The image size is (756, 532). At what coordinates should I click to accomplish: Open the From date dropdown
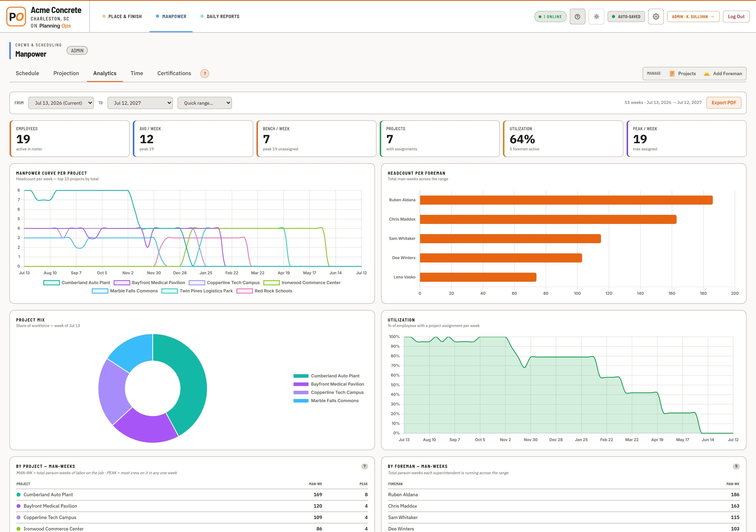pyautogui.click(x=61, y=103)
